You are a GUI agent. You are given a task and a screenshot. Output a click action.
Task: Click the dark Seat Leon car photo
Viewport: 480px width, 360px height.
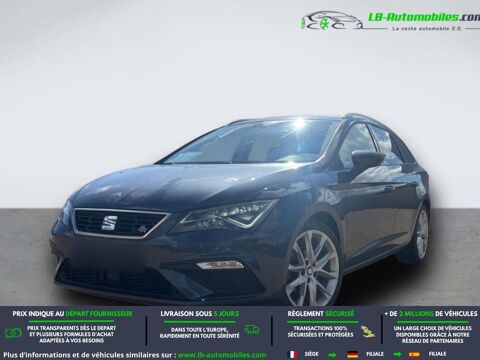tap(240, 209)
